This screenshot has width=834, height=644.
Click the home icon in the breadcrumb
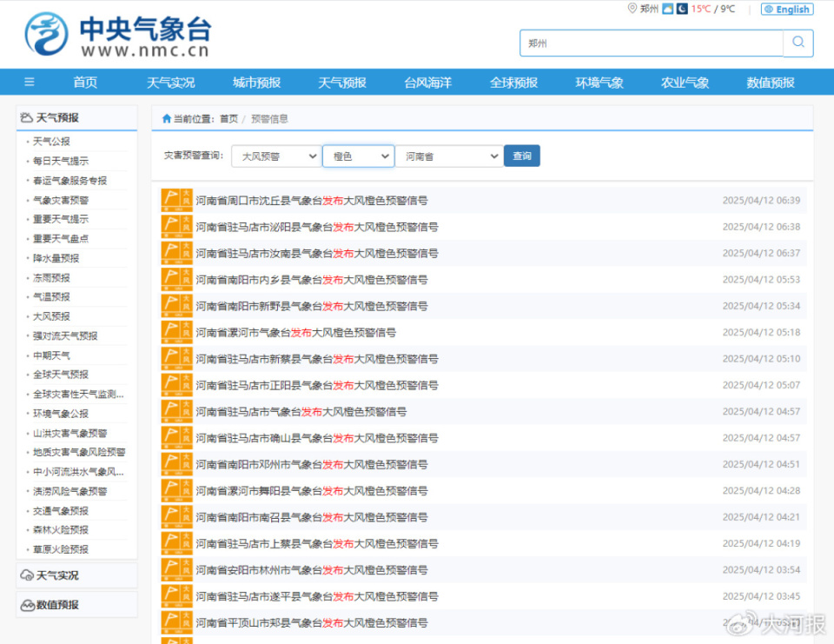tap(166, 118)
